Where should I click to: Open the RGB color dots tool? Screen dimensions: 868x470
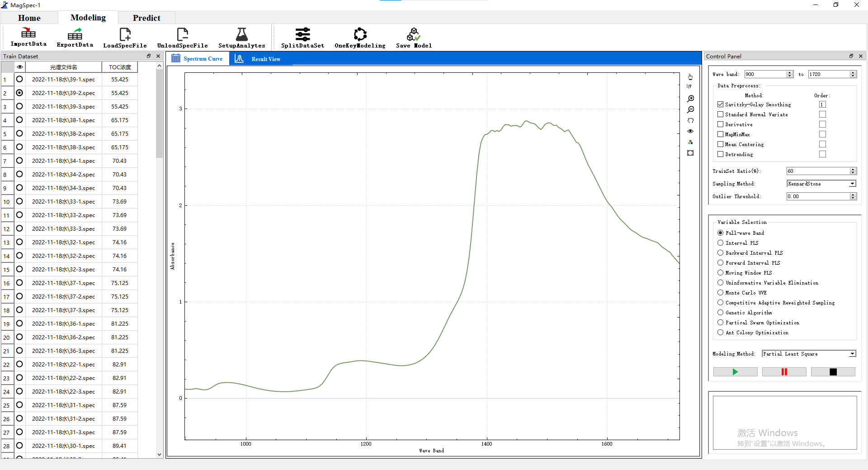click(x=690, y=142)
